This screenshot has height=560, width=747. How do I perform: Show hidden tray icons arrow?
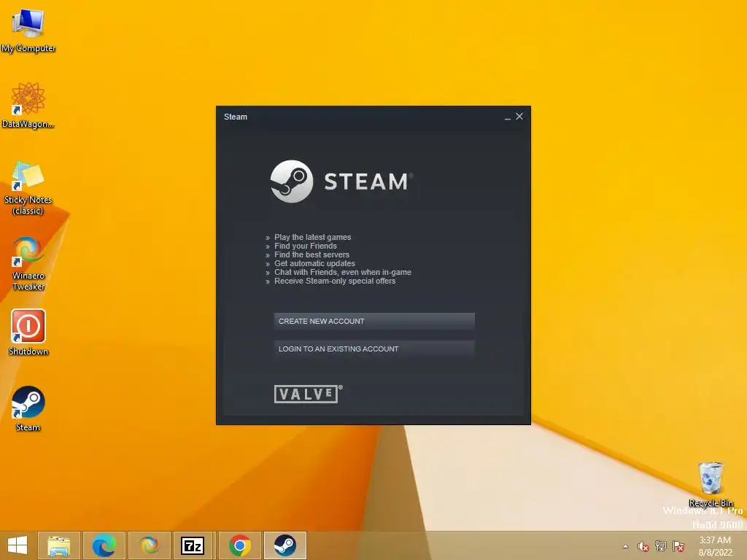[625, 546]
